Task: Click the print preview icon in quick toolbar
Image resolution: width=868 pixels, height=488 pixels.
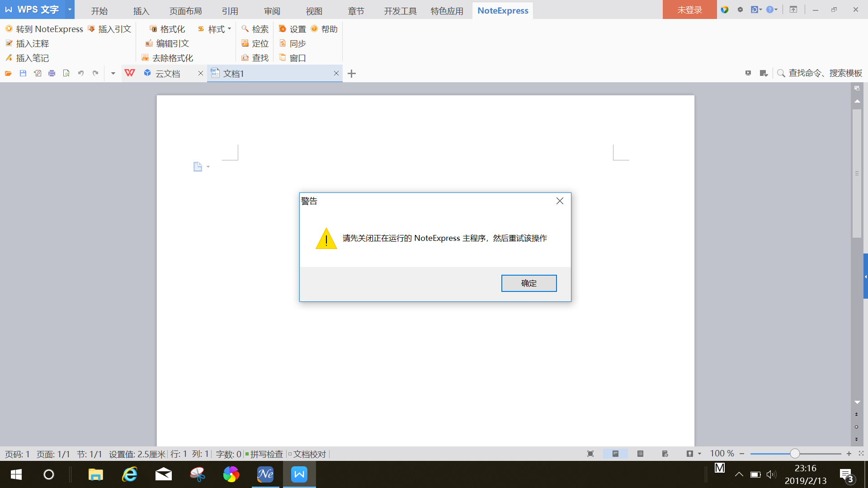Action: (66, 73)
